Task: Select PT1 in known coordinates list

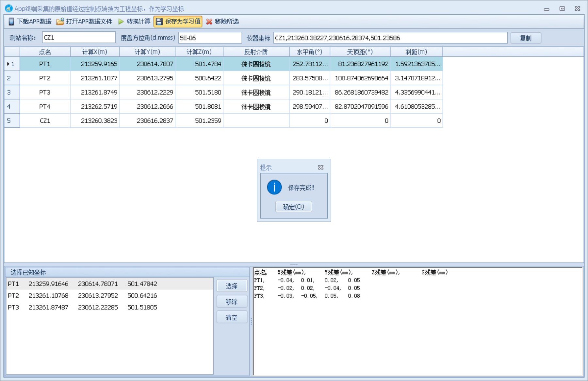Action: point(110,284)
